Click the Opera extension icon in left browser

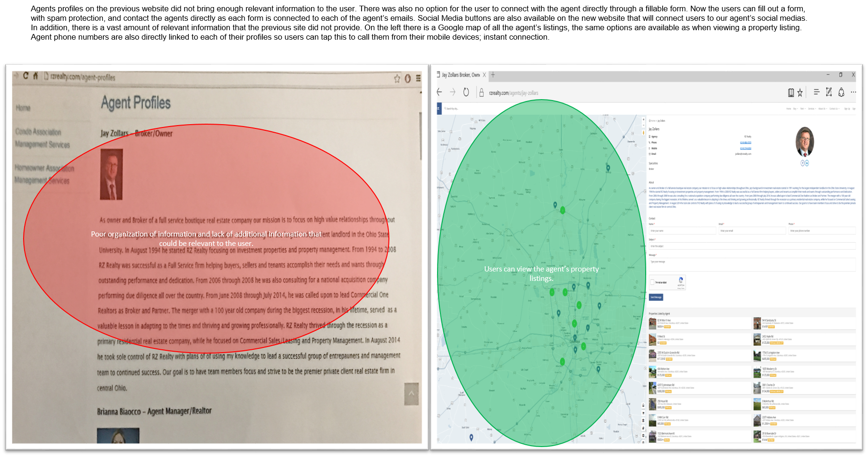coord(408,78)
